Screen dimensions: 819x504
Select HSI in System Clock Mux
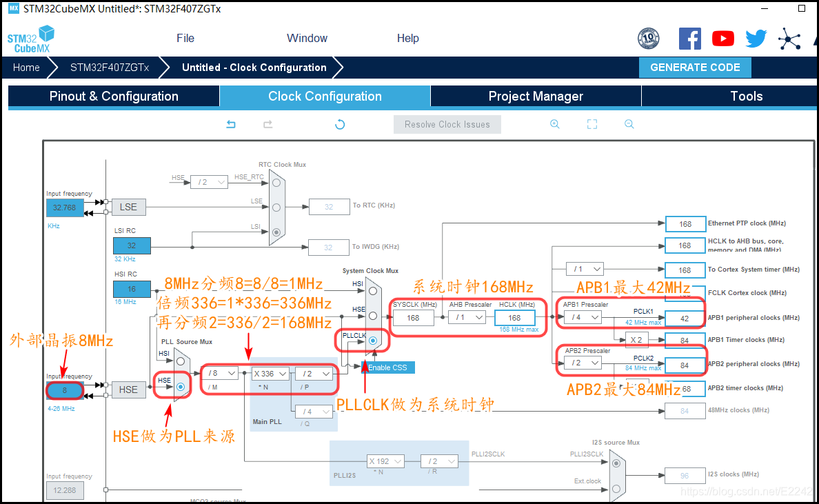tap(373, 291)
